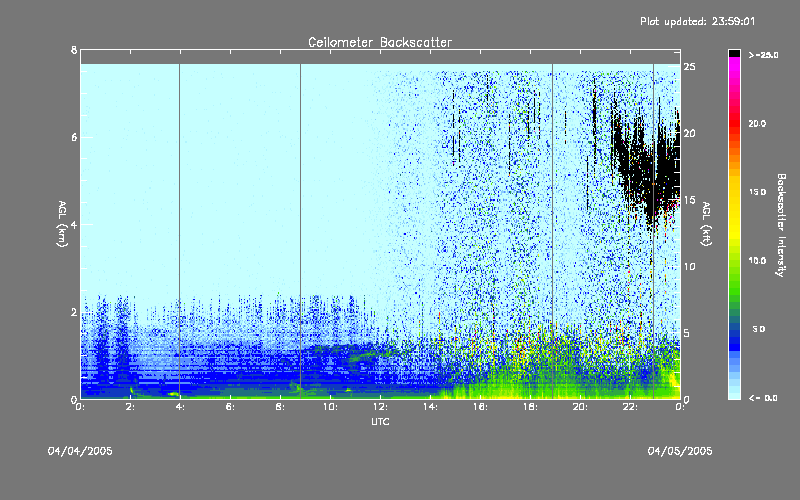Pick the black swatch atop the colorbar

pos(734,53)
